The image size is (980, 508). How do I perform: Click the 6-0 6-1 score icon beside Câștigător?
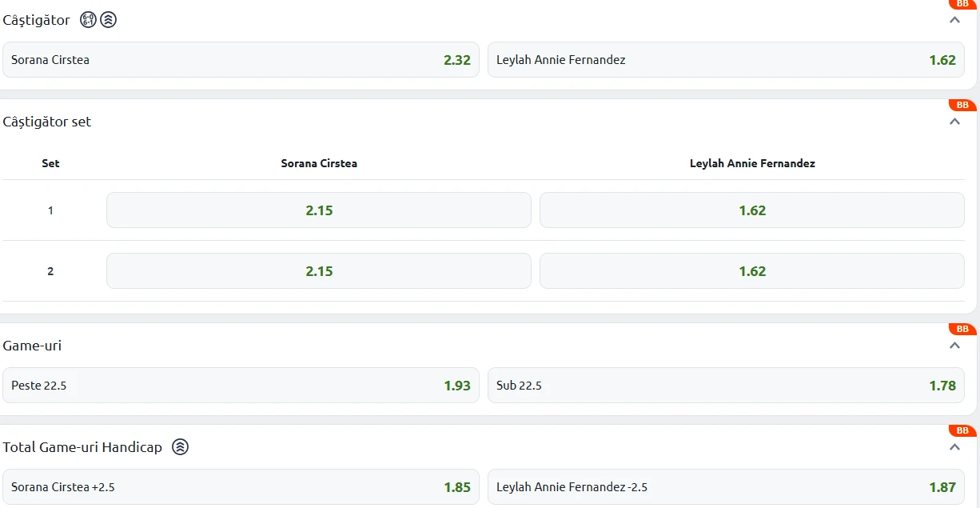click(88, 20)
